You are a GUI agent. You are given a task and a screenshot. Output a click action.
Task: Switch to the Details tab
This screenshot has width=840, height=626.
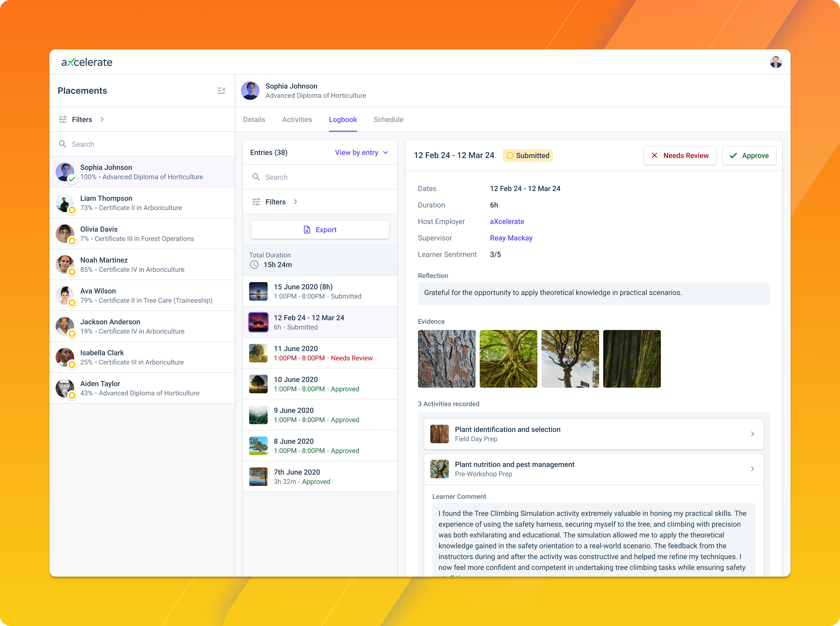pos(254,119)
